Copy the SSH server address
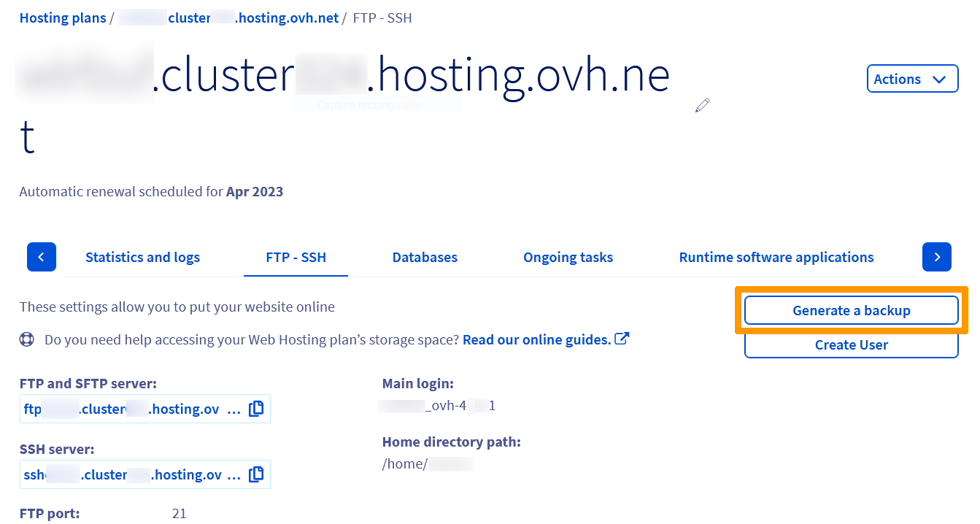The image size is (980, 524). click(x=256, y=474)
